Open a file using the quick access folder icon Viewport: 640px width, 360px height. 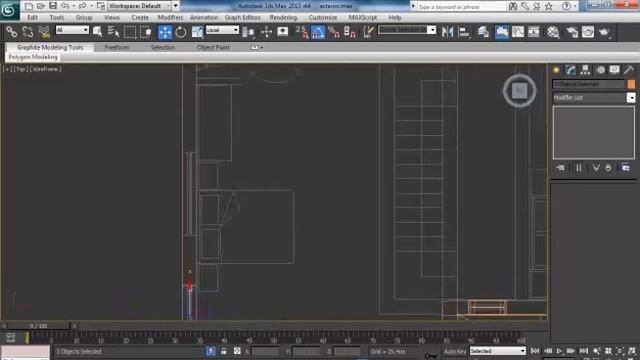pos(41,6)
